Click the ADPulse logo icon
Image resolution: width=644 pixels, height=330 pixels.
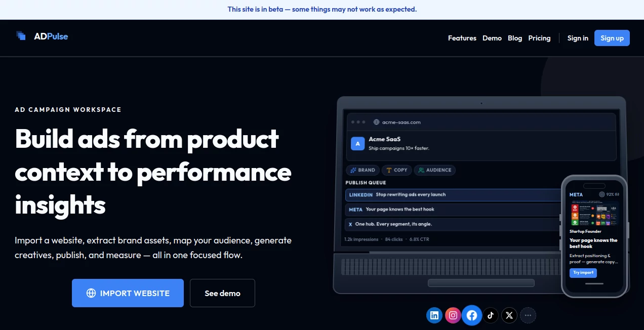point(21,36)
